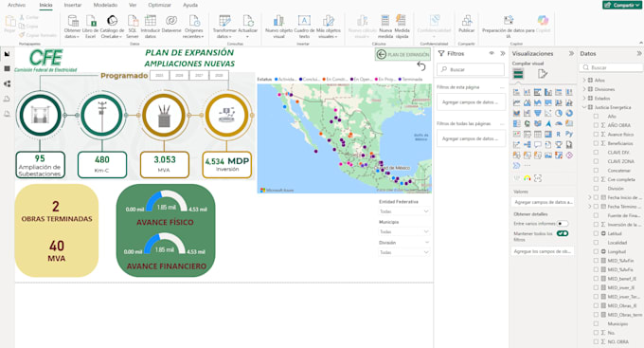Open the Entidad Federativa dropdown

[404, 211]
